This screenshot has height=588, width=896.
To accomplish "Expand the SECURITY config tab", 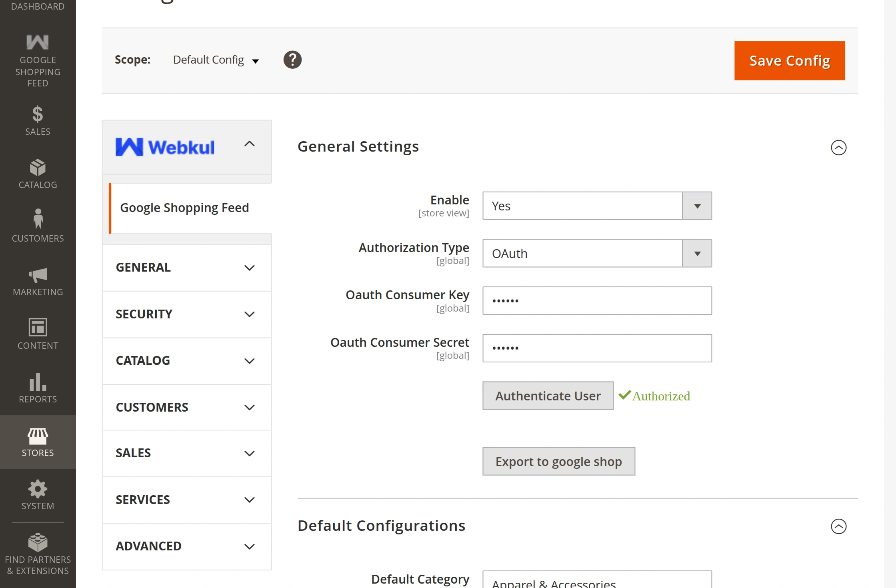I will pos(187,314).
